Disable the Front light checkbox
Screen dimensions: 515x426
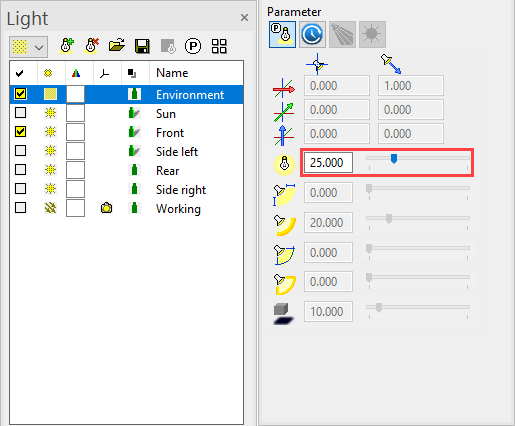pyautogui.click(x=20, y=132)
